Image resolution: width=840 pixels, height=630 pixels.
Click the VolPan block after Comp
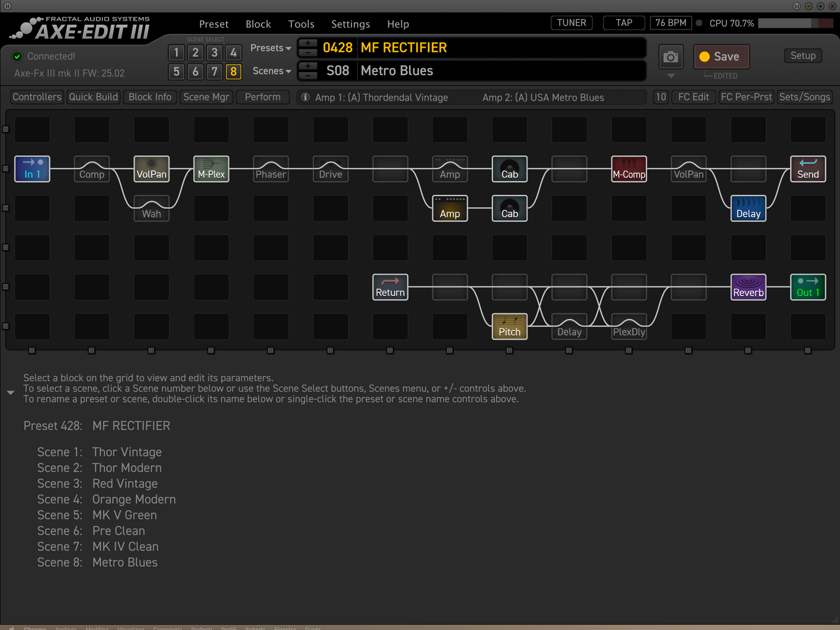152,169
